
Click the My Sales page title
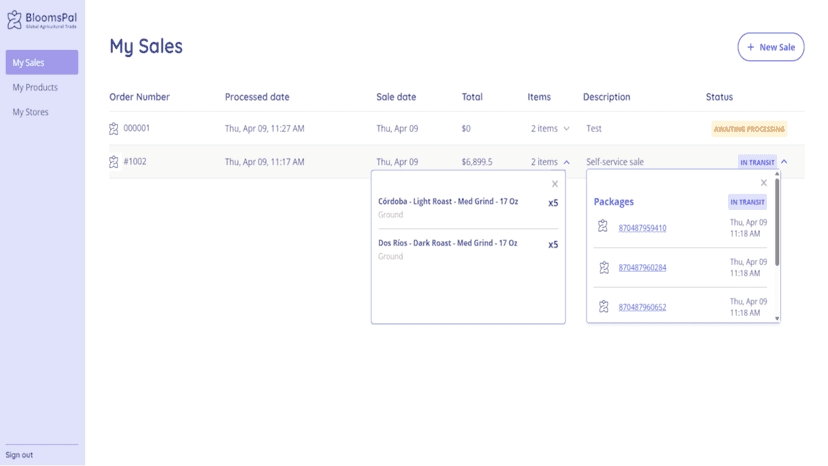pyautogui.click(x=146, y=46)
